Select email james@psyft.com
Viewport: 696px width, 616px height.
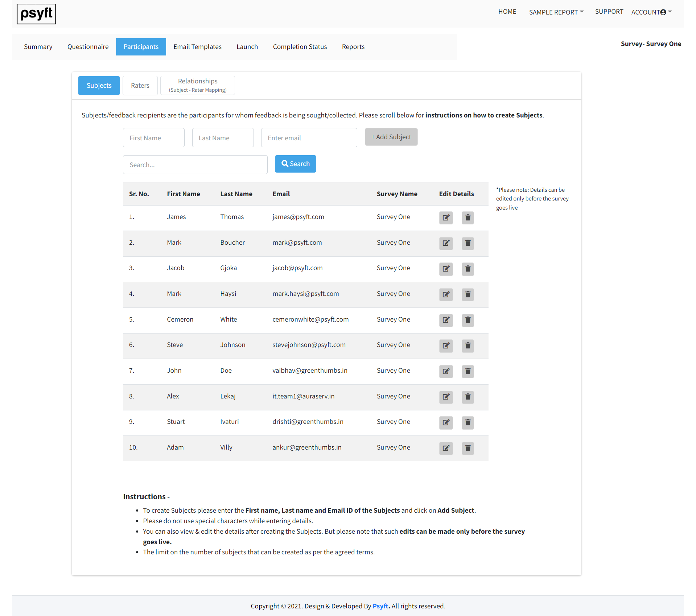298,217
